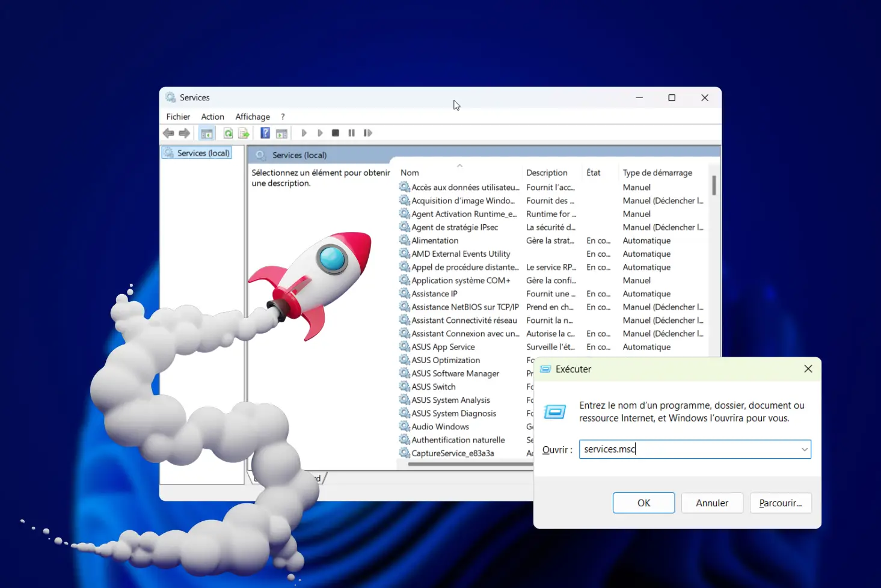
Task: Start the selected service
Action: point(304,133)
